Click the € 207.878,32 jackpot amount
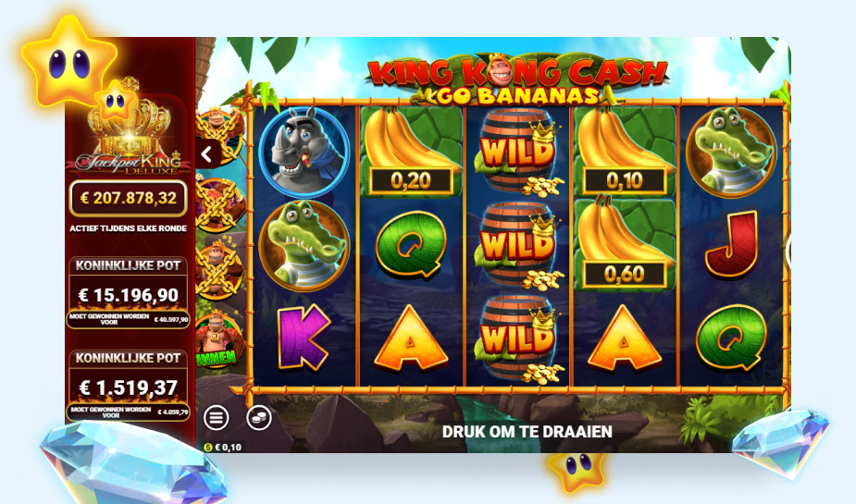This screenshot has height=504, width=856. click(x=129, y=198)
